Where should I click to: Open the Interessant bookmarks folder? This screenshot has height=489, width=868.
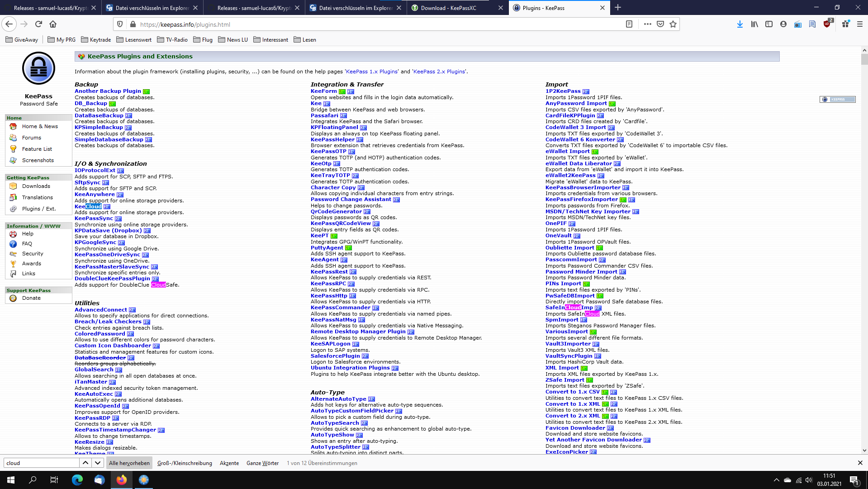coord(271,40)
